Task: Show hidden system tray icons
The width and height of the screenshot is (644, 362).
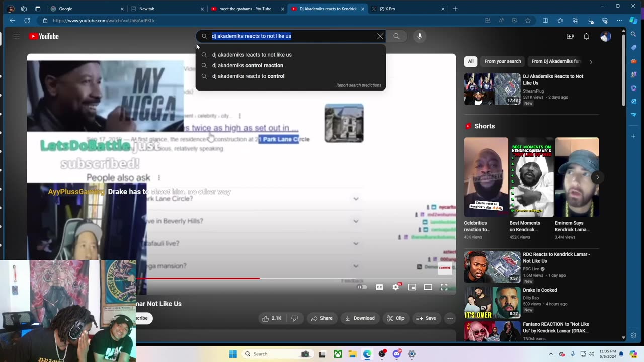Action: pyautogui.click(x=551, y=354)
